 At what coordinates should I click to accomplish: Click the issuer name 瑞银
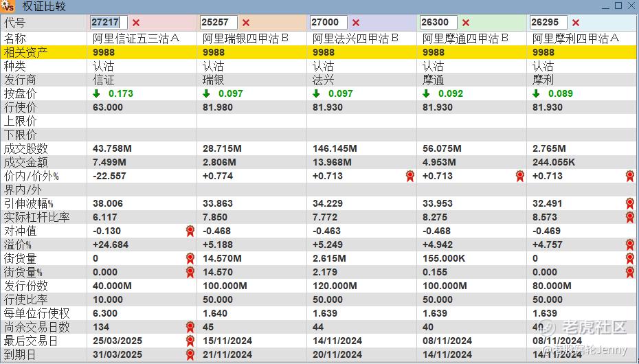(214, 80)
